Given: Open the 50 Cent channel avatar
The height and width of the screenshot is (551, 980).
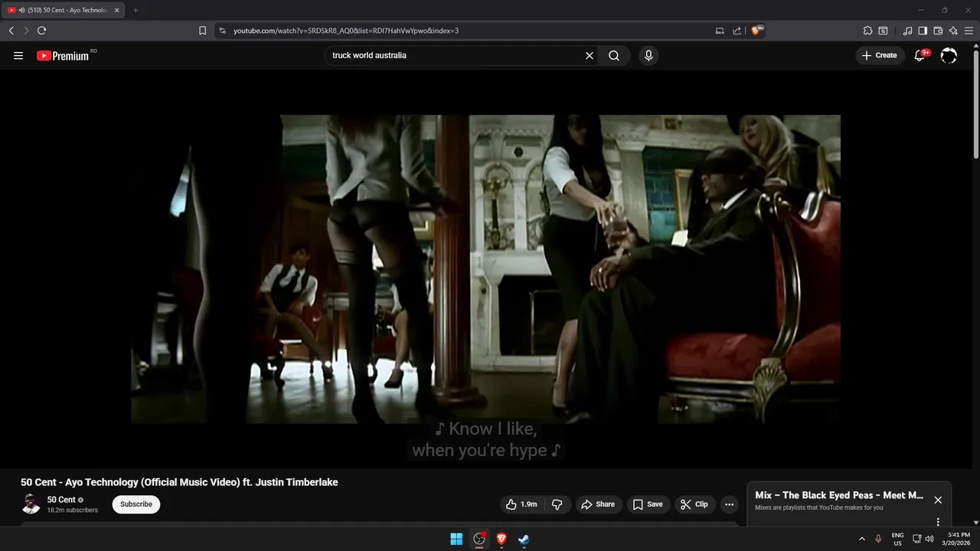Looking at the screenshot, I should pyautogui.click(x=31, y=504).
